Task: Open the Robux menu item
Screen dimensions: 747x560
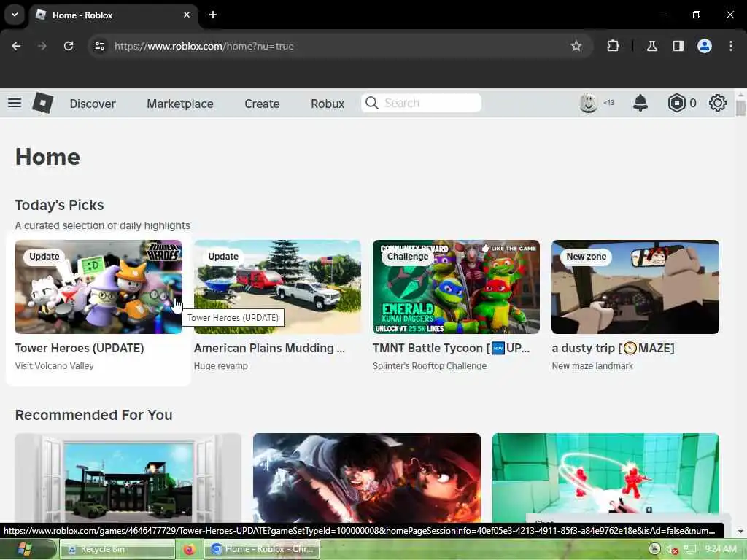Action: (328, 104)
